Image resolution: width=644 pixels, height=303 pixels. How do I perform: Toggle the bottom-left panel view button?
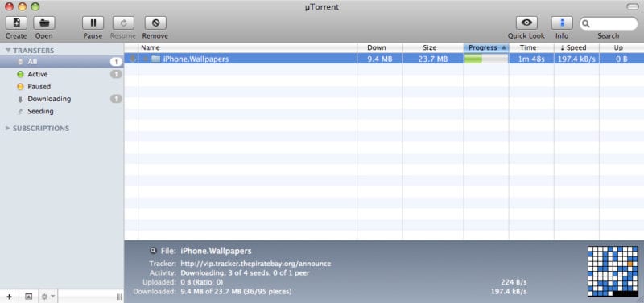pos(28,297)
